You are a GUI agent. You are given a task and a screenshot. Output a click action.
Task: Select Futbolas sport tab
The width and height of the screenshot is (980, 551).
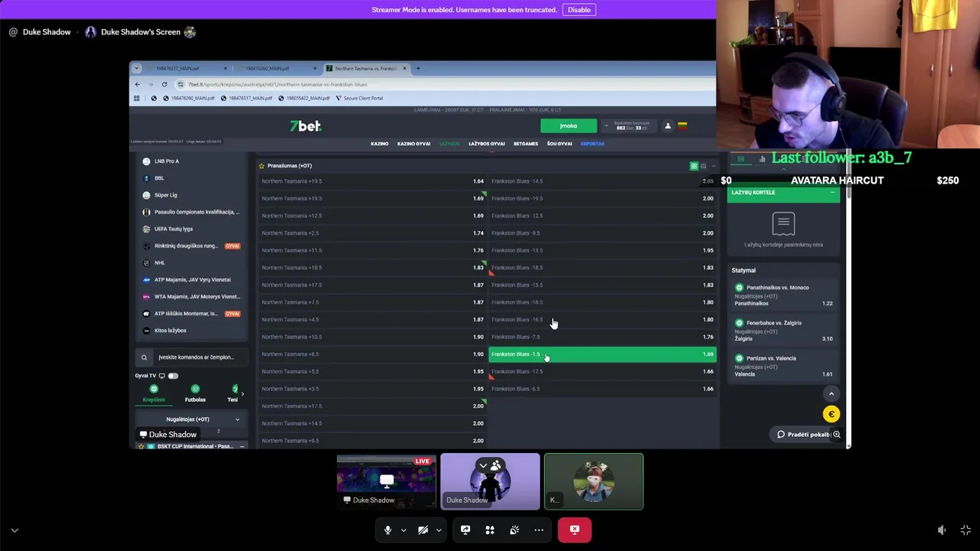(x=195, y=393)
